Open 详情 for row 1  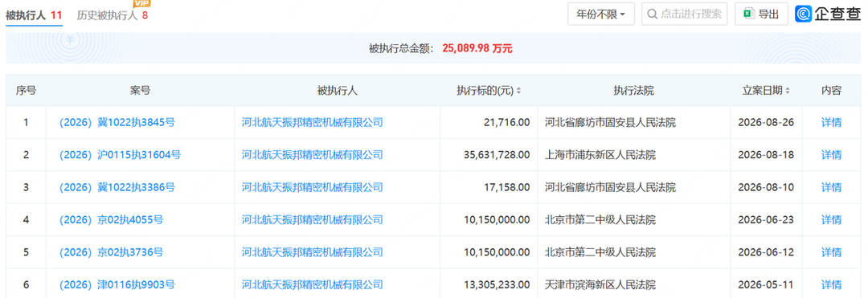click(831, 122)
